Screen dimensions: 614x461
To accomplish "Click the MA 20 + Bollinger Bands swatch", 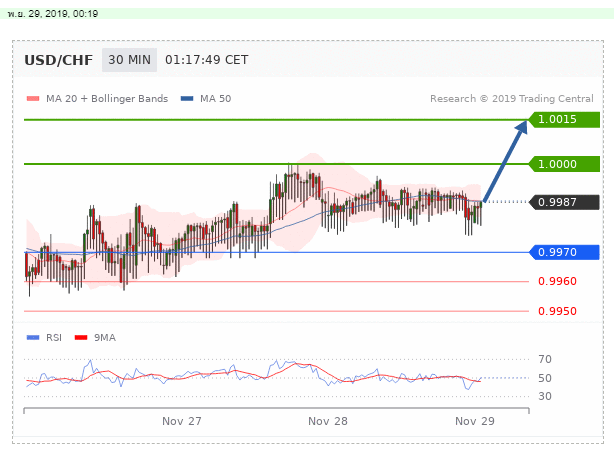I will point(33,99).
